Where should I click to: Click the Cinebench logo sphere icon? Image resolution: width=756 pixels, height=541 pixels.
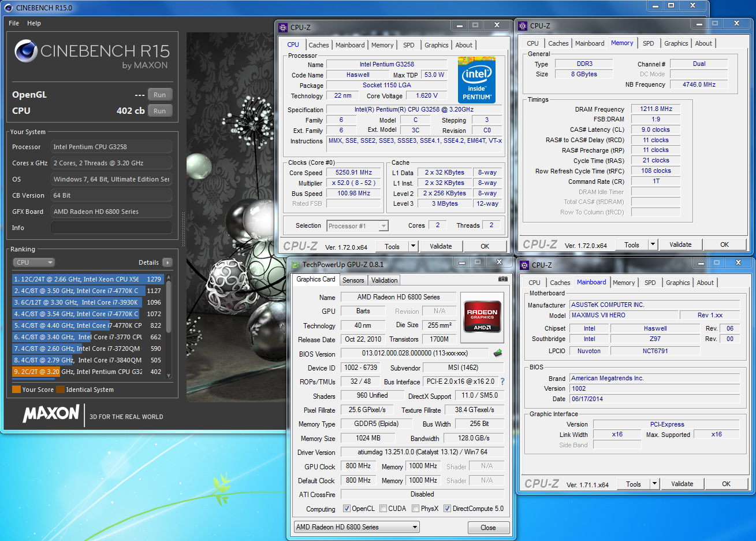(26, 51)
